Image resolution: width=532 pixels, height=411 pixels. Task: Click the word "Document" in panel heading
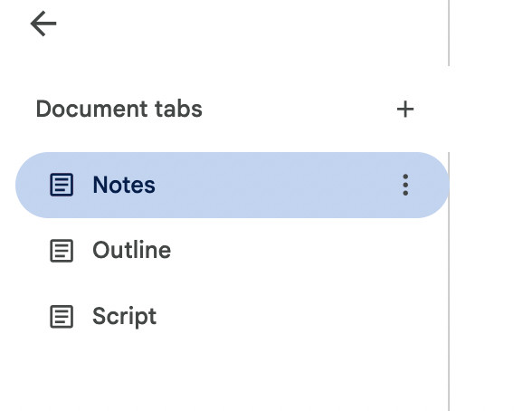pos(91,110)
